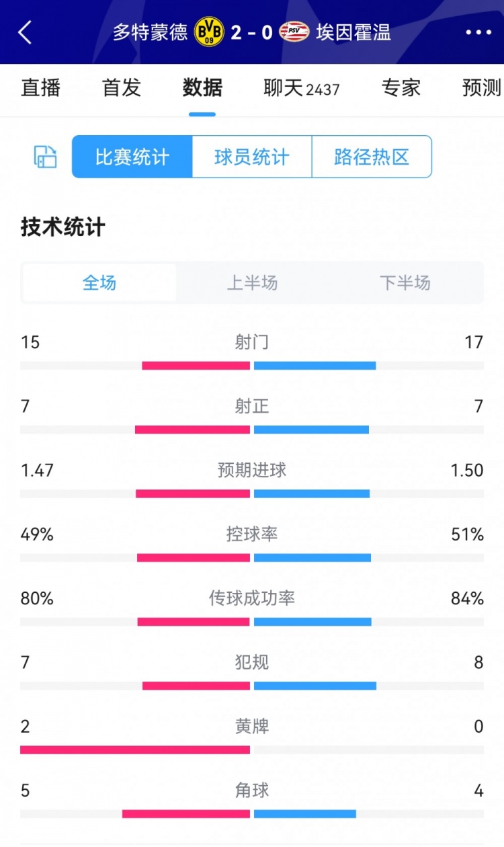Open the 专家 tab
The width and height of the screenshot is (504, 847).
[401, 88]
